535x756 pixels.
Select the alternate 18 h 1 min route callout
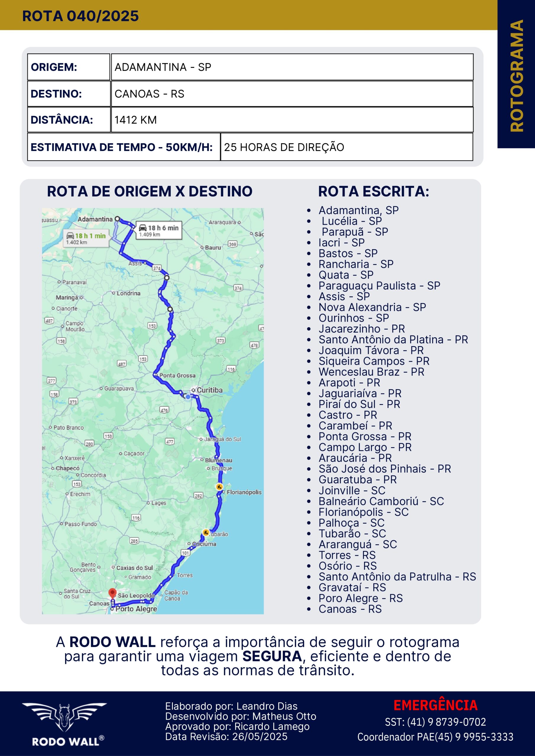point(86,238)
